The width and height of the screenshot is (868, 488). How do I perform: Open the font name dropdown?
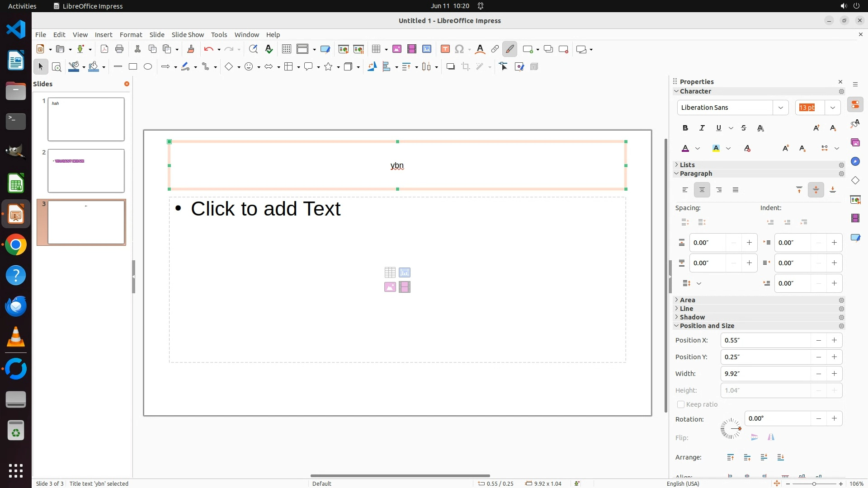781,108
